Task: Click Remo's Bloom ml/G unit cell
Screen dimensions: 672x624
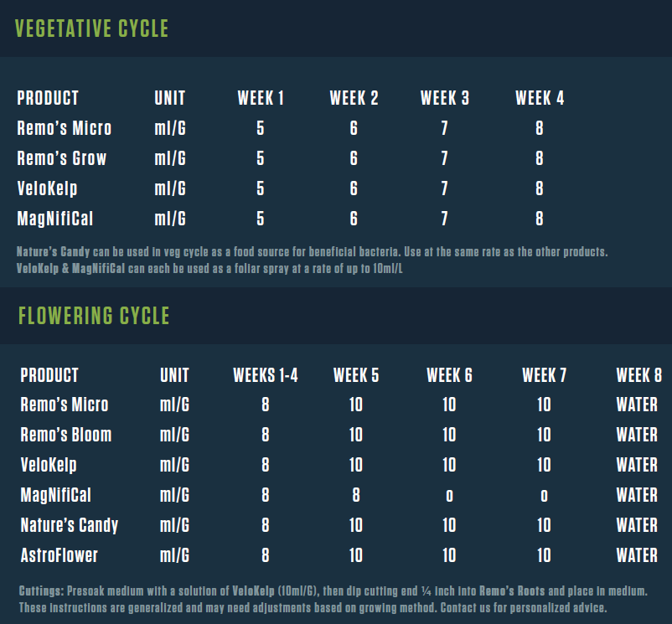Action: click(174, 435)
